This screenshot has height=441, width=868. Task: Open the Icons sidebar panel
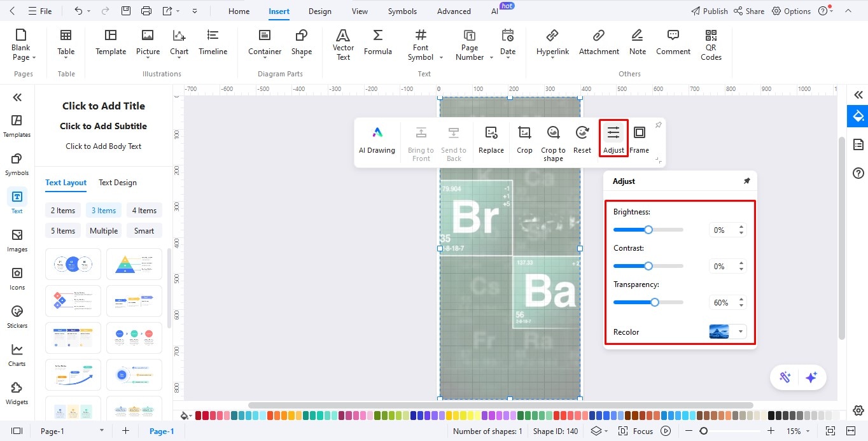17,279
